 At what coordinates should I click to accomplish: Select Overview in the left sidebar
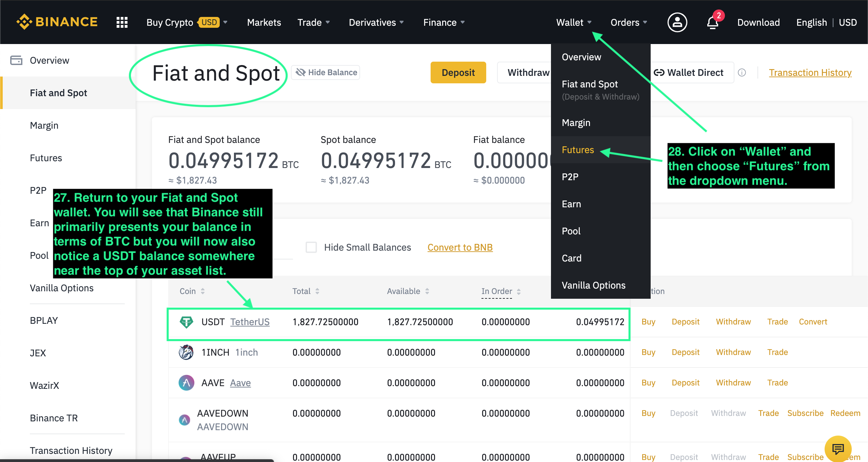pyautogui.click(x=68, y=60)
